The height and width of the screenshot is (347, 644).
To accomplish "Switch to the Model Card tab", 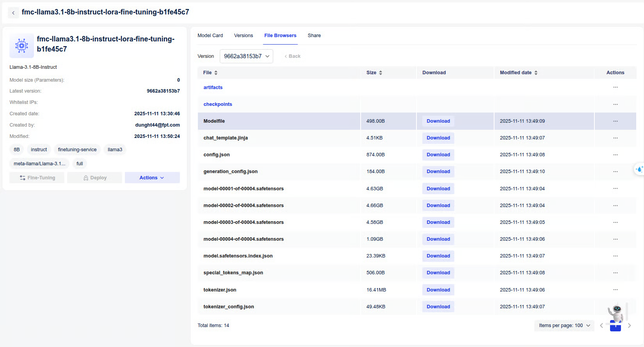I will click(210, 36).
